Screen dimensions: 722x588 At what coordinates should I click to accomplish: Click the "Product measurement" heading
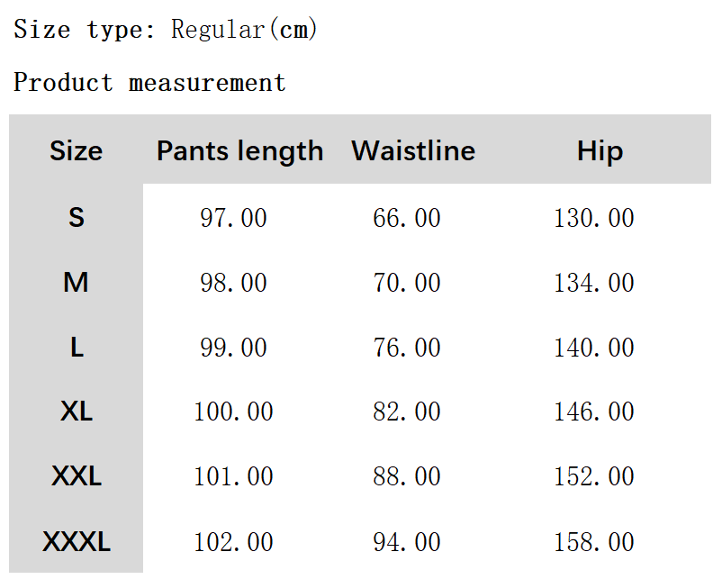(149, 83)
